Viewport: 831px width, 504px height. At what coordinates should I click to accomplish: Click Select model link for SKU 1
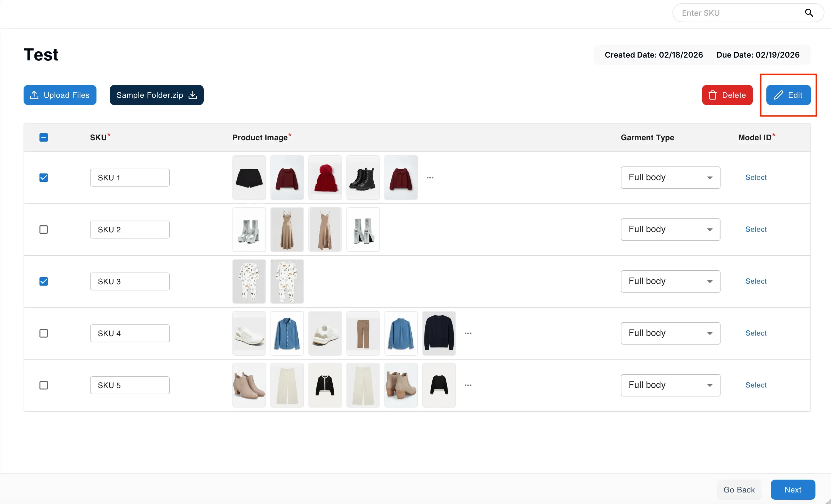(x=756, y=177)
